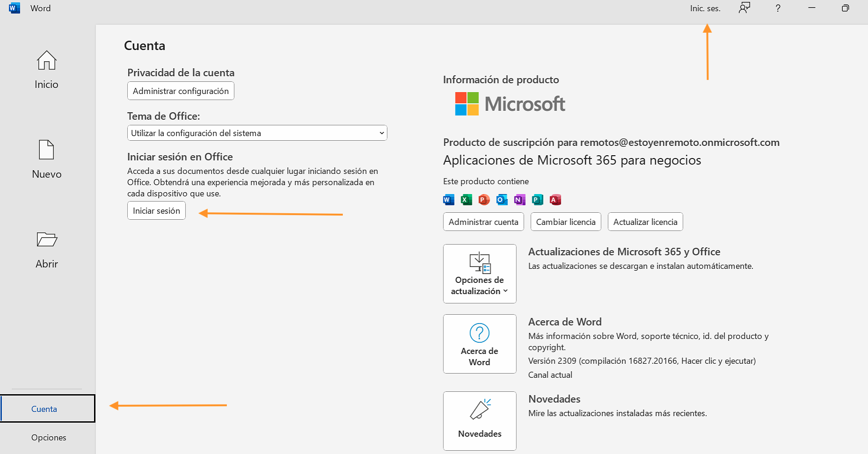The width and height of the screenshot is (868, 454).
Task: Open Opciones in the sidebar
Action: point(49,437)
